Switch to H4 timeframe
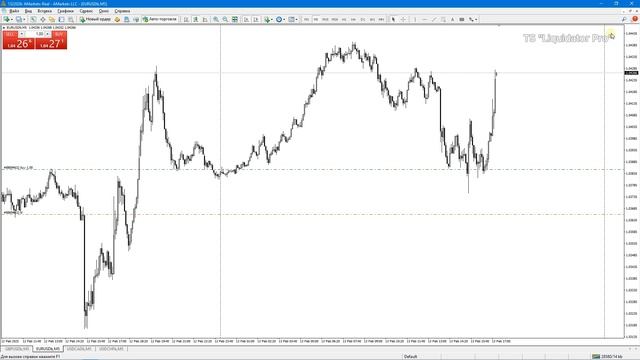The image size is (640, 360). (x=353, y=19)
